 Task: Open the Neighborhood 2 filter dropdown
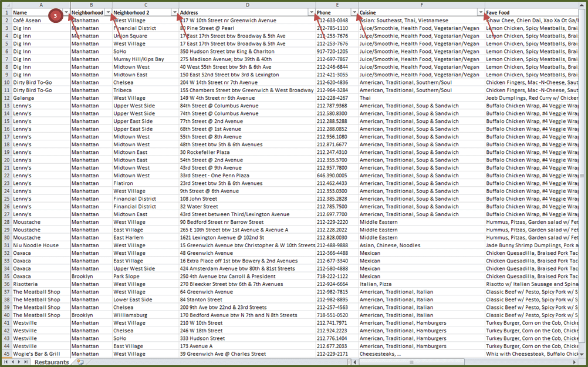click(x=175, y=12)
